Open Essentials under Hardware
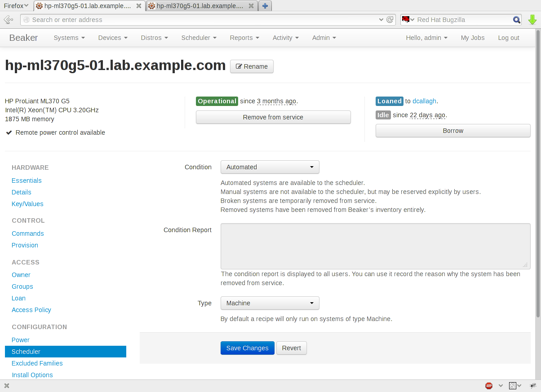 27,181
